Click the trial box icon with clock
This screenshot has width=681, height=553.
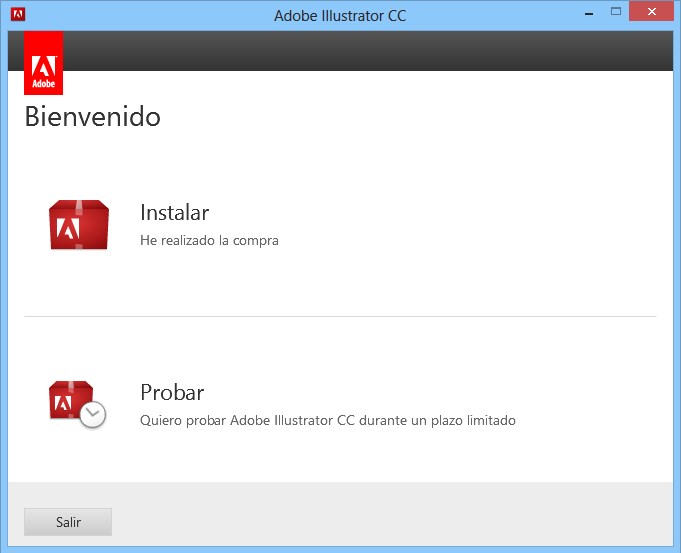pyautogui.click(x=77, y=404)
